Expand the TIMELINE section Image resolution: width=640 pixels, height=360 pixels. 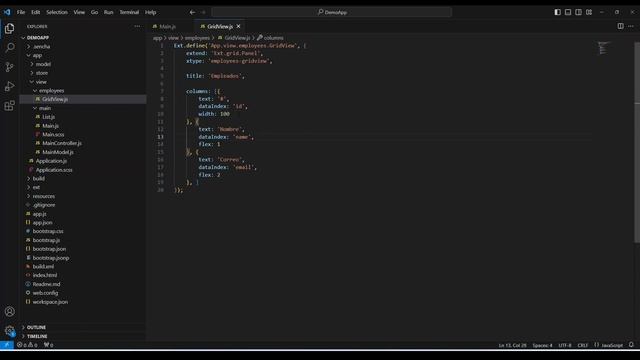[36, 336]
